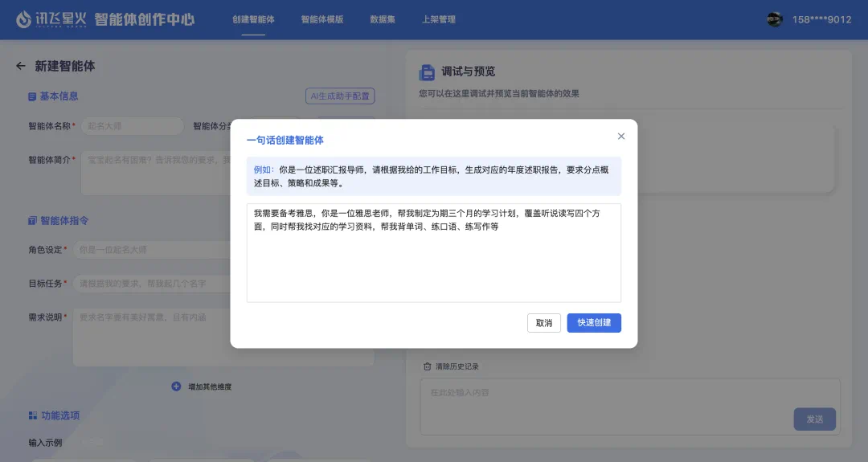Click the 智能体名称 input field
Image resolution: width=868 pixels, height=462 pixels.
click(132, 126)
